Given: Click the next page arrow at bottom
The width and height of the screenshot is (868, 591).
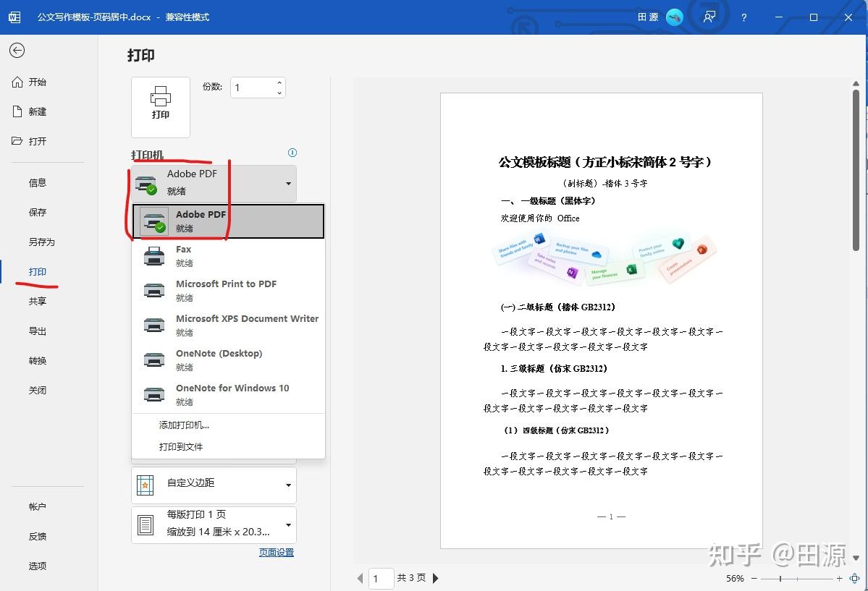Looking at the screenshot, I should pyautogui.click(x=435, y=578).
